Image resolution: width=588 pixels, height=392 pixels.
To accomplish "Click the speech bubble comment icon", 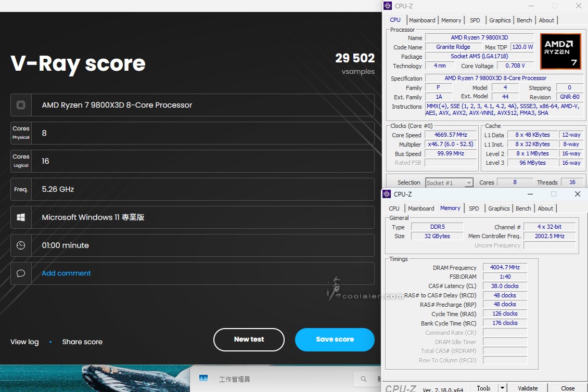I will [x=21, y=273].
